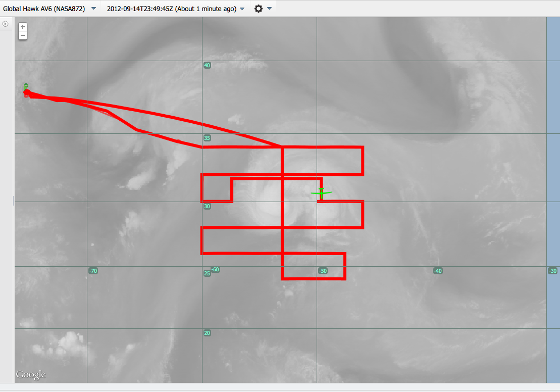The width and height of the screenshot is (560, 392).
Task: Click the latitude 30 grid label
Action: [x=207, y=206]
